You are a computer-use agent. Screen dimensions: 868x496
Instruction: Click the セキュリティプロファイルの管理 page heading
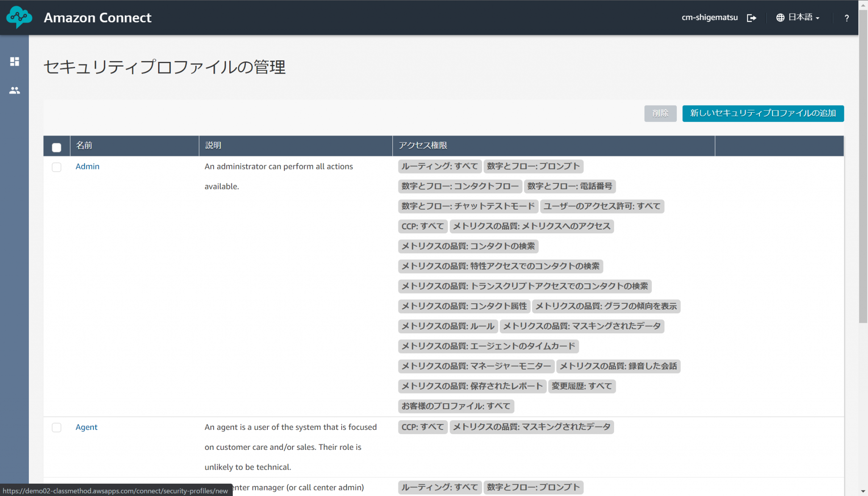pos(165,67)
